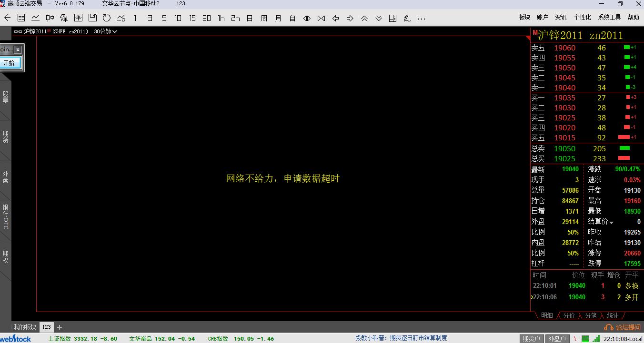Select the 2h period button
The image size is (644, 343).
click(x=235, y=18)
